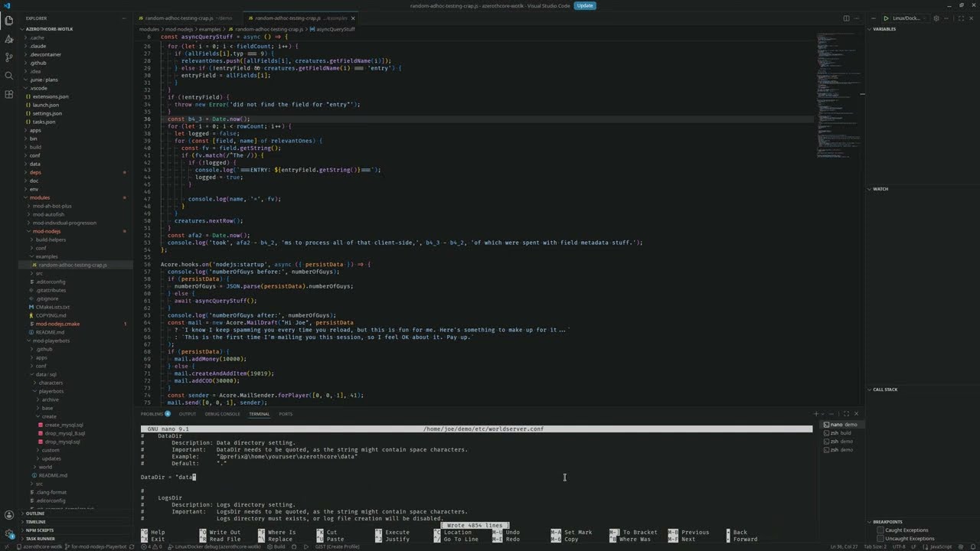Open launch.json with debug gear icon
Image resolution: width=980 pixels, height=551 pixels.
937,18
